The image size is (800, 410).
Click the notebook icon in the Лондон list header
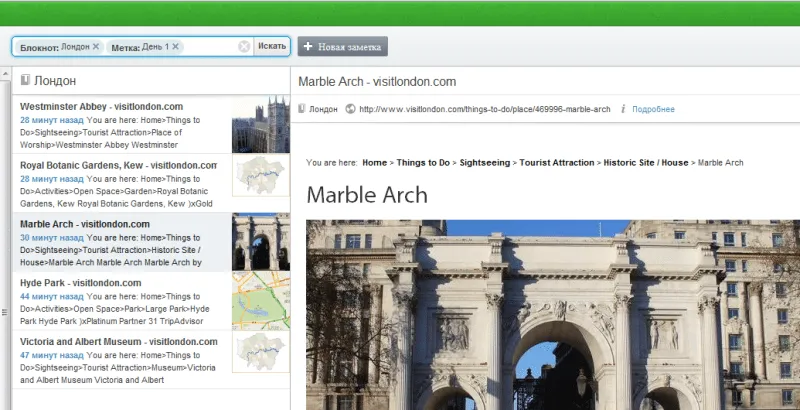[x=26, y=81]
